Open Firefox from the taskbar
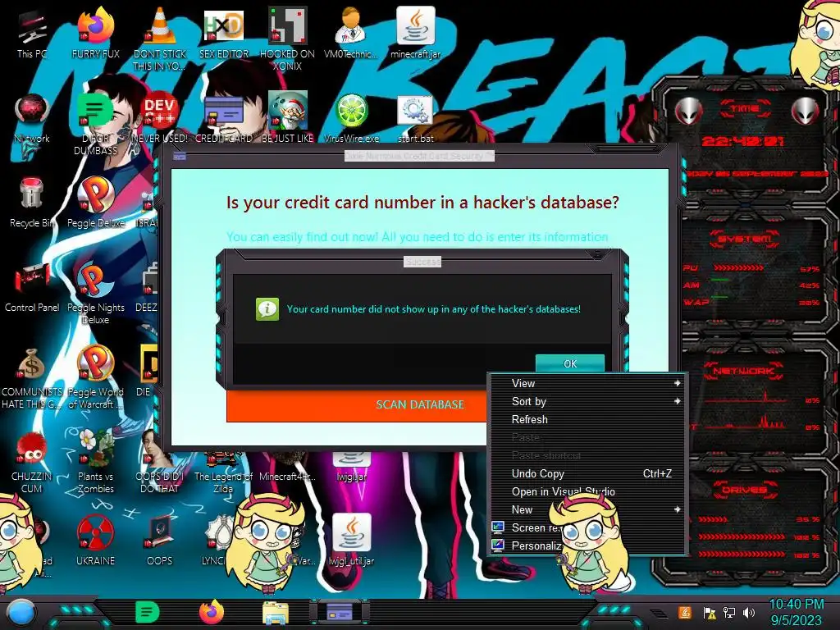This screenshot has height=630, width=840. click(212, 612)
